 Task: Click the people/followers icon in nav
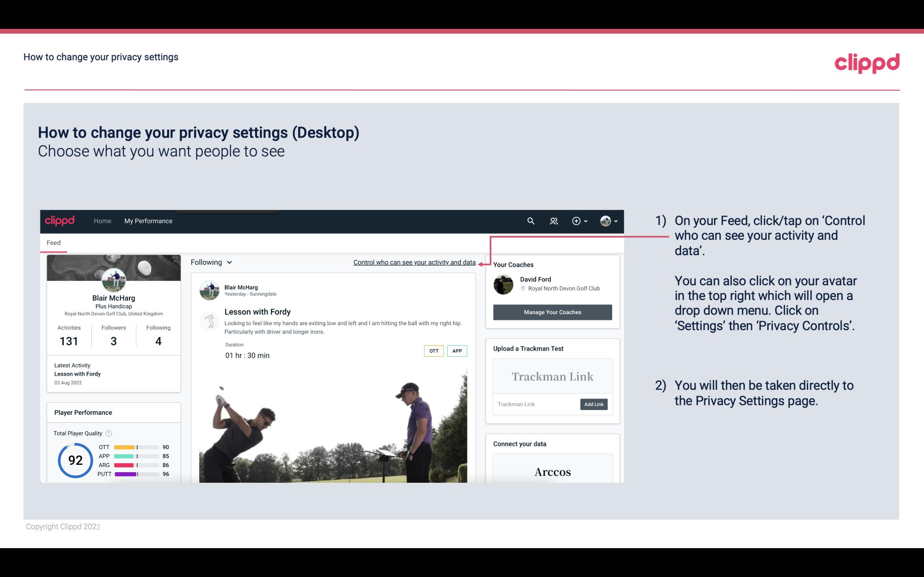(x=554, y=221)
